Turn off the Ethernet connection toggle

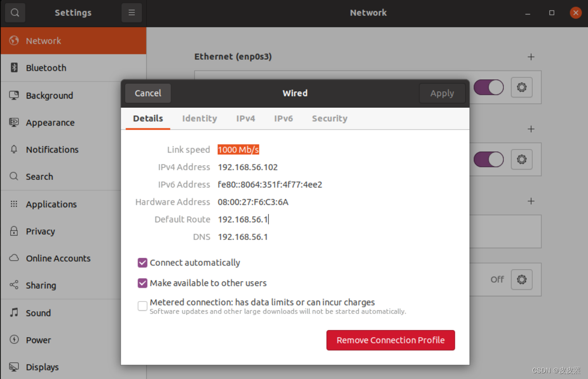[x=488, y=88]
